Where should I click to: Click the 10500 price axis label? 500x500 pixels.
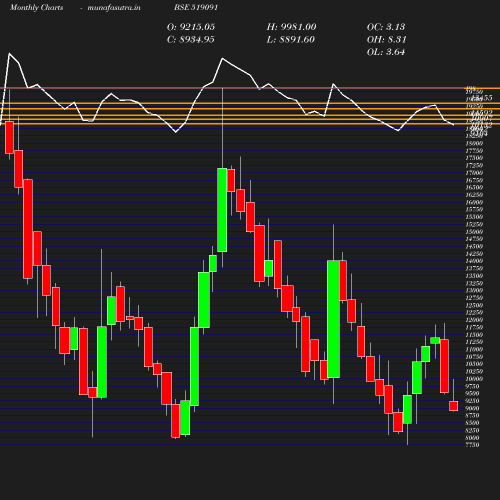(x=474, y=364)
